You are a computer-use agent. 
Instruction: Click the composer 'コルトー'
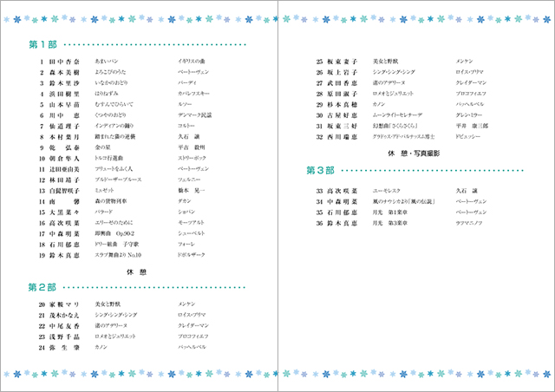pos(186,126)
